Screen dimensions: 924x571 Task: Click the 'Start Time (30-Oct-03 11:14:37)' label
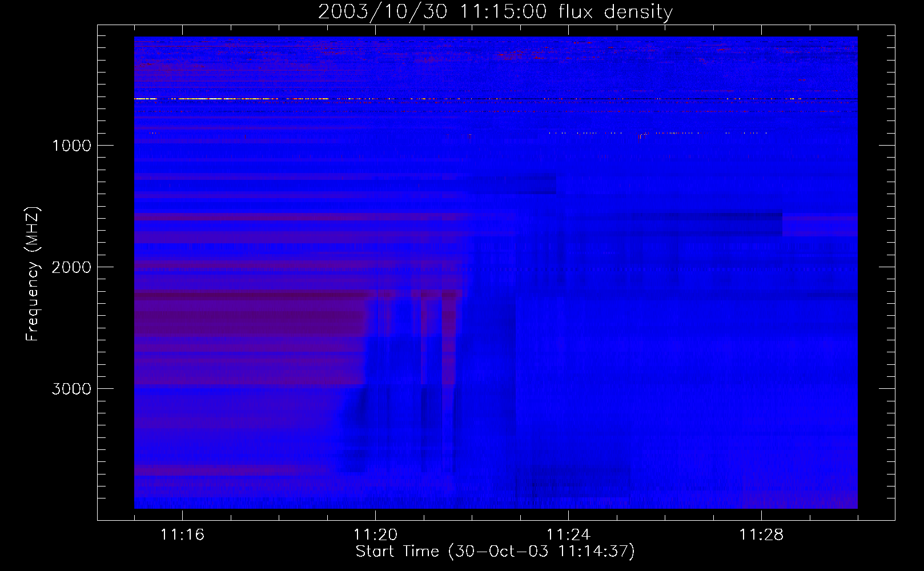(x=495, y=552)
